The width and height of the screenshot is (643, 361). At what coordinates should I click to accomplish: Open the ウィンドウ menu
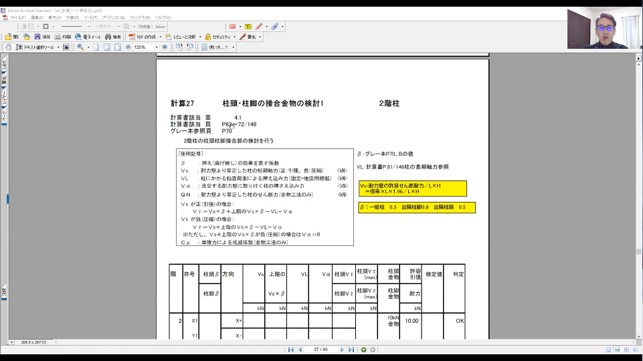[139, 18]
